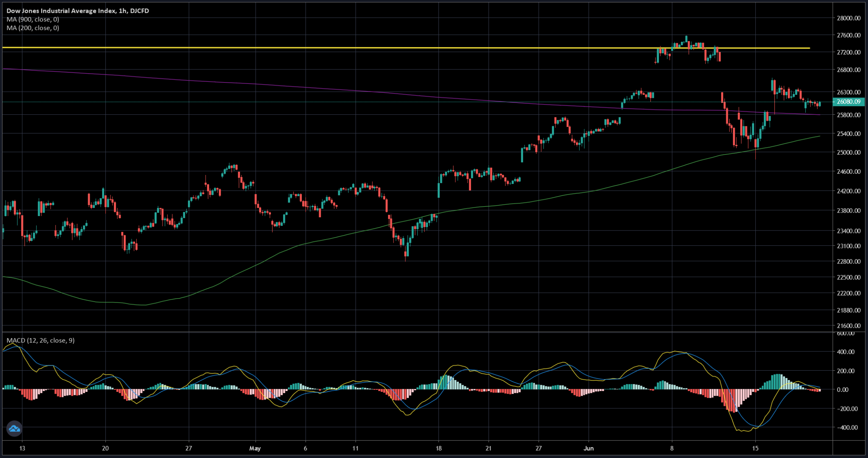The width and height of the screenshot is (868, 458).
Task: Click the 23800.00 price axis label
Action: (x=848, y=211)
